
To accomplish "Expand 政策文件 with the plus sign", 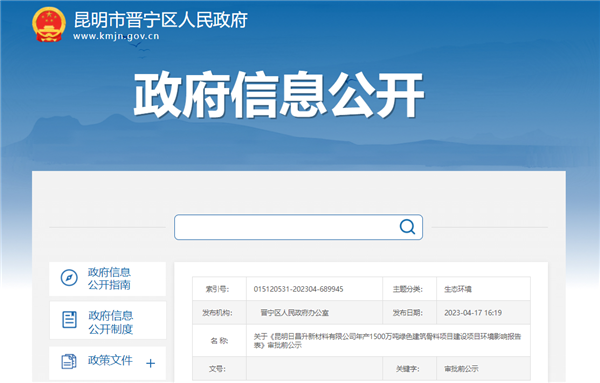I will [151, 363].
